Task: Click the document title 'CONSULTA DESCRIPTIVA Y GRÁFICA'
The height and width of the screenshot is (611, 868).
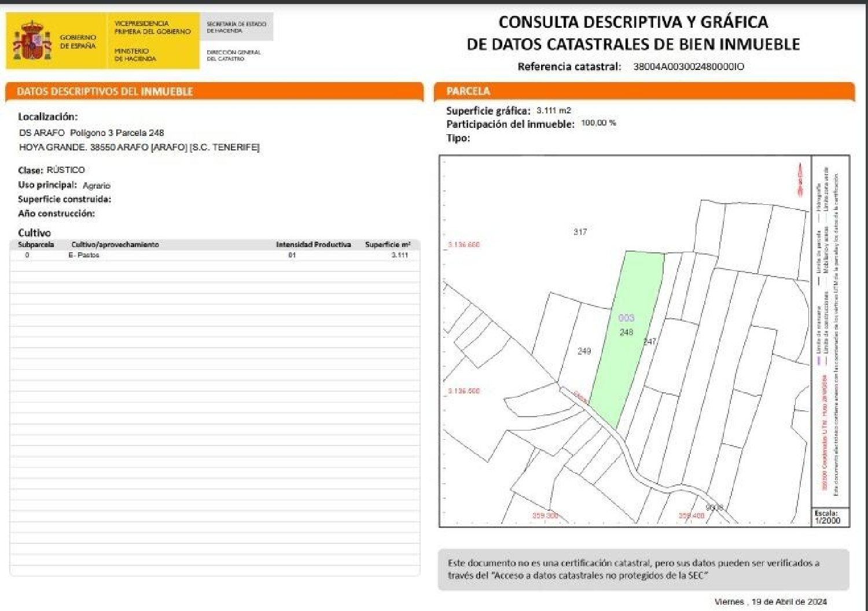Action: pyautogui.click(x=633, y=22)
